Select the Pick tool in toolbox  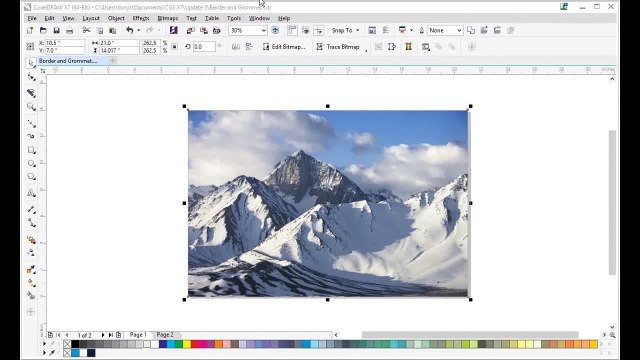pos(31,63)
